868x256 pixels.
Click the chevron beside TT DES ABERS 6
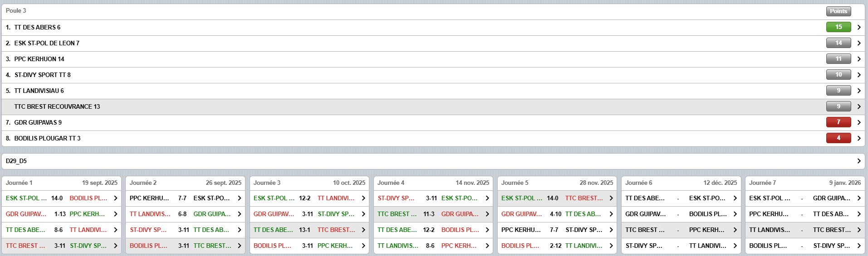coord(859,27)
